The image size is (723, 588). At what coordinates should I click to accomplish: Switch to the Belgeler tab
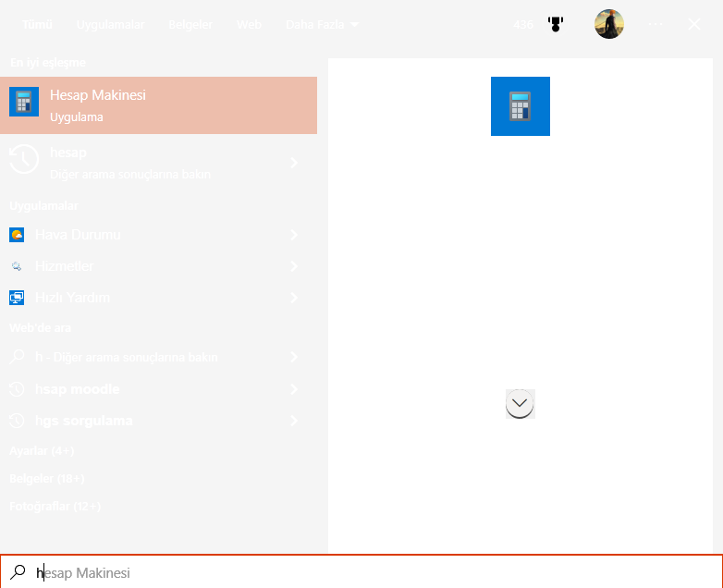[x=190, y=24]
